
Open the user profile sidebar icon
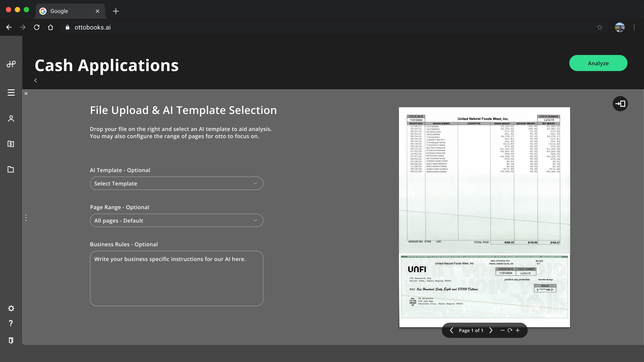pos(11,118)
